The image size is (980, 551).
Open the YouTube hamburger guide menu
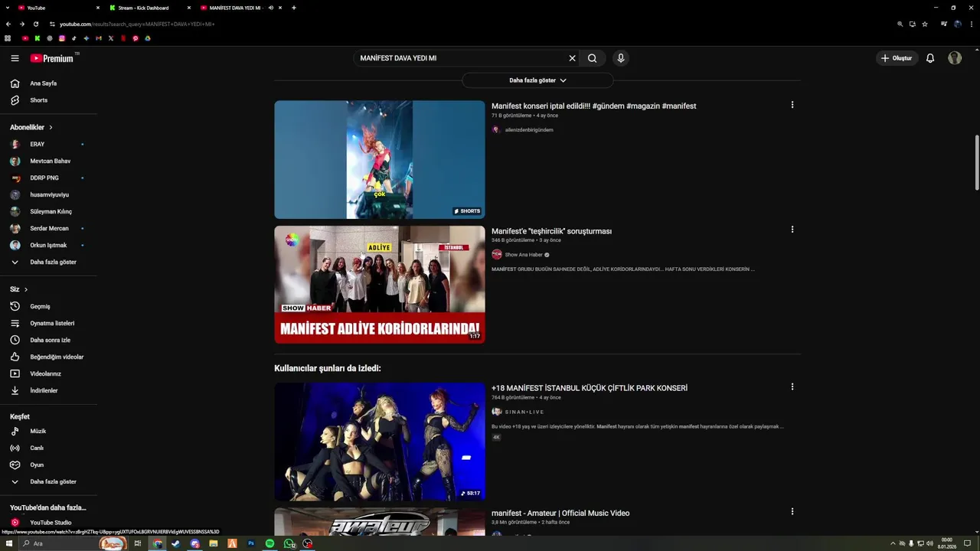[15, 58]
